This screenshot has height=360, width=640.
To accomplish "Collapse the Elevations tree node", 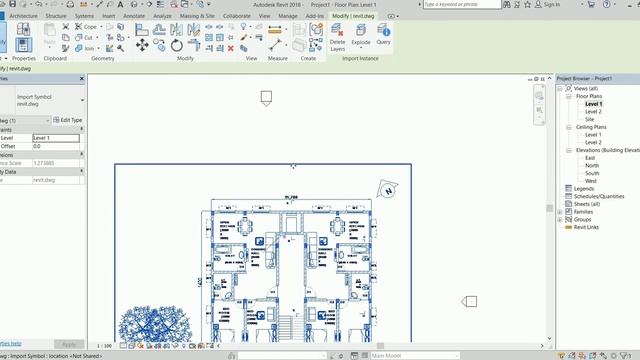I will [x=569, y=151].
